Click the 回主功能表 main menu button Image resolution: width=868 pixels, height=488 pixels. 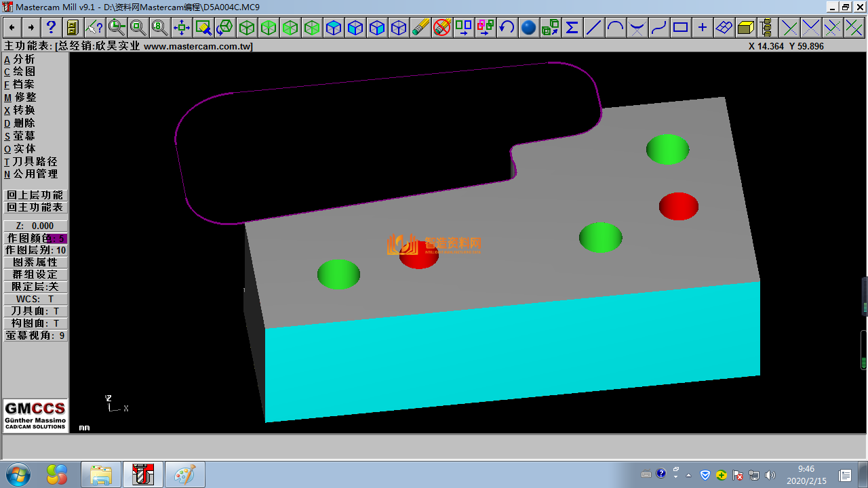[x=35, y=207]
